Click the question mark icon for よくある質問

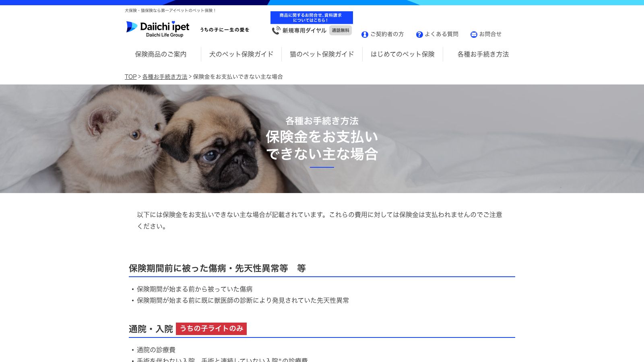419,35
